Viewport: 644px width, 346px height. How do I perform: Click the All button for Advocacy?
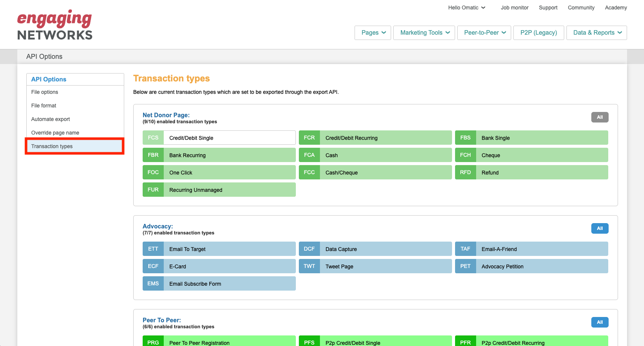pyautogui.click(x=600, y=228)
